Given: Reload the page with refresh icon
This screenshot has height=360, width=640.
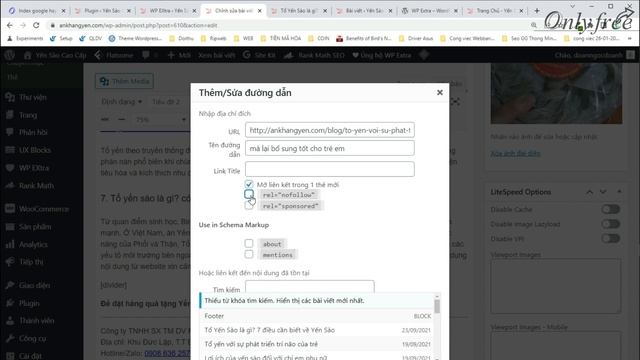Looking at the screenshot, I should pos(36,25).
